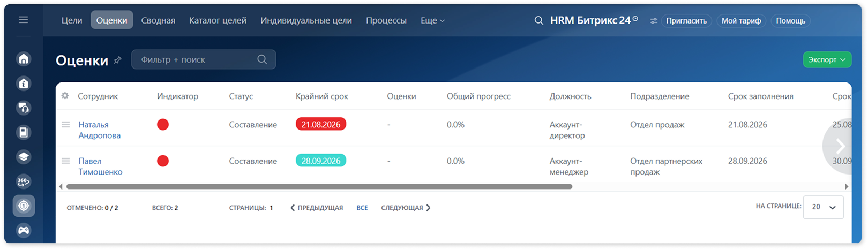
Task: Go to the home icon in sidebar
Action: 24,59
